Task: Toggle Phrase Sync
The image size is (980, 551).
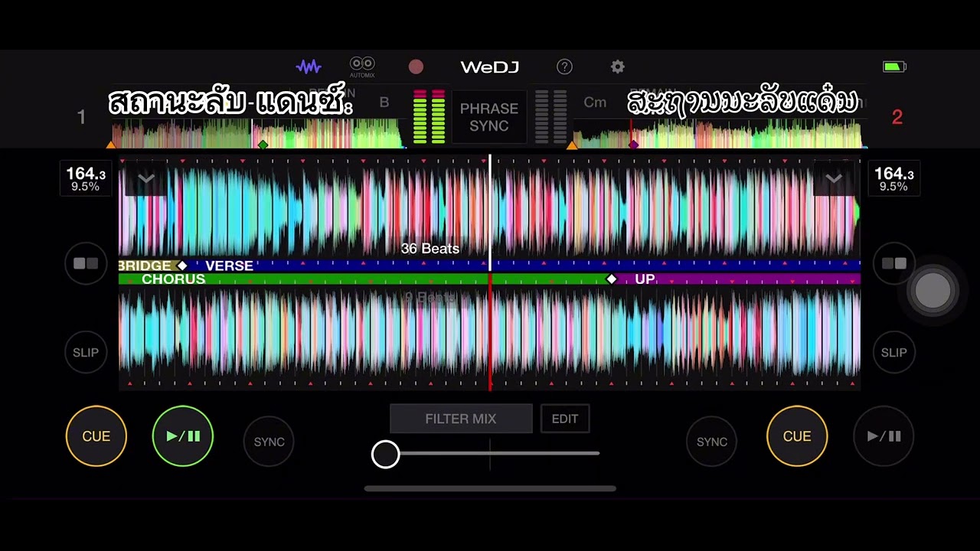Action: click(x=488, y=117)
